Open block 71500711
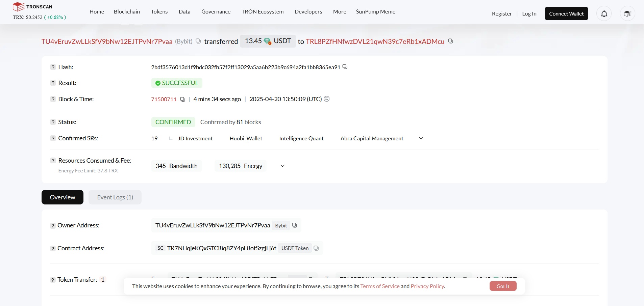 pyautogui.click(x=164, y=99)
